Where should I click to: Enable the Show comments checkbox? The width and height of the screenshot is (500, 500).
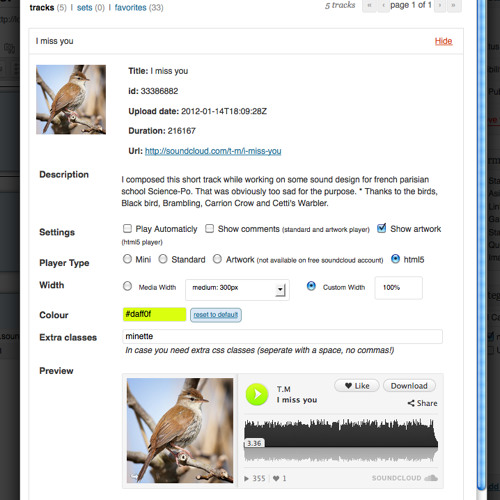click(209, 228)
